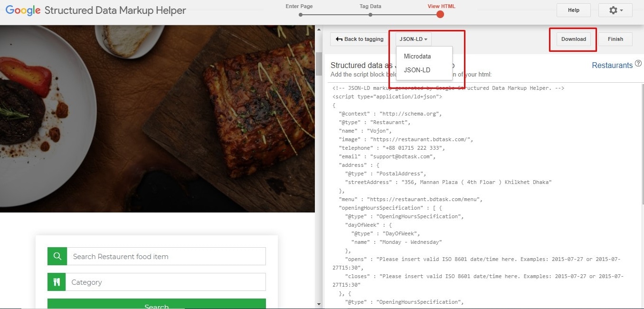This screenshot has width=644, height=309.
Task: Click the Restaurants link heading
Action: (x=612, y=65)
